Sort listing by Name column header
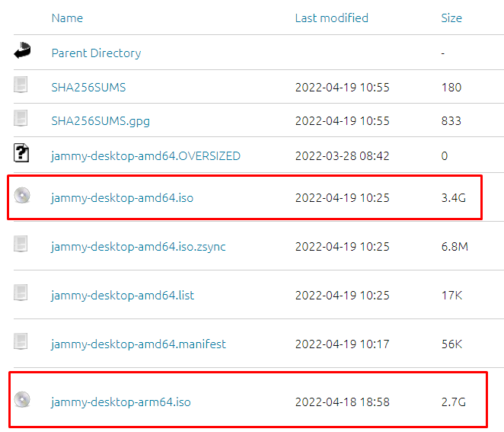Screen dimensions: 504x432 point(67,18)
